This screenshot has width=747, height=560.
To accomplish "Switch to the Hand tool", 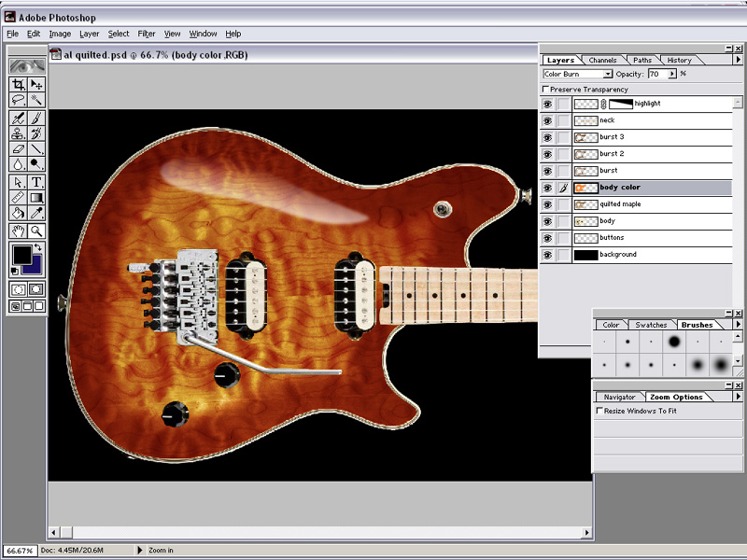I will [x=18, y=231].
